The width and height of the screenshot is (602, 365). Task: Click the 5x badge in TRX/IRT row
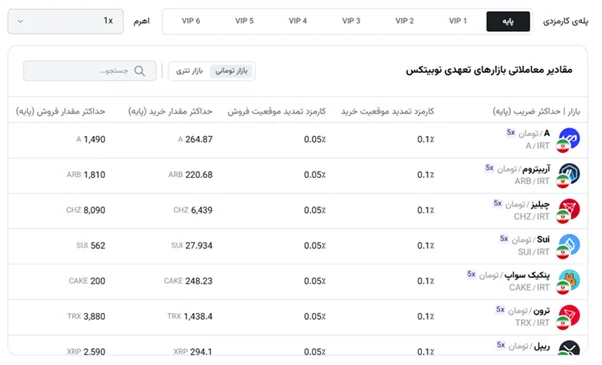[500, 309]
